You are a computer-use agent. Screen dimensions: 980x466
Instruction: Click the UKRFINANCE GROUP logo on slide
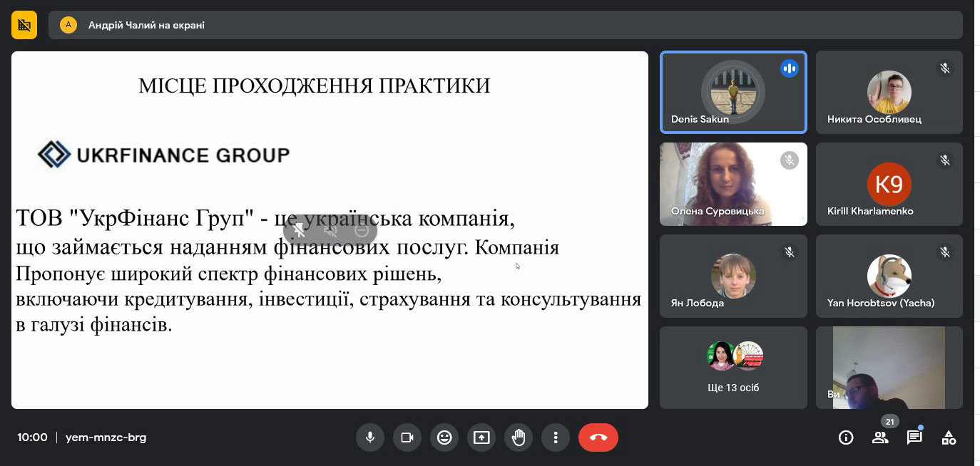pos(164,155)
